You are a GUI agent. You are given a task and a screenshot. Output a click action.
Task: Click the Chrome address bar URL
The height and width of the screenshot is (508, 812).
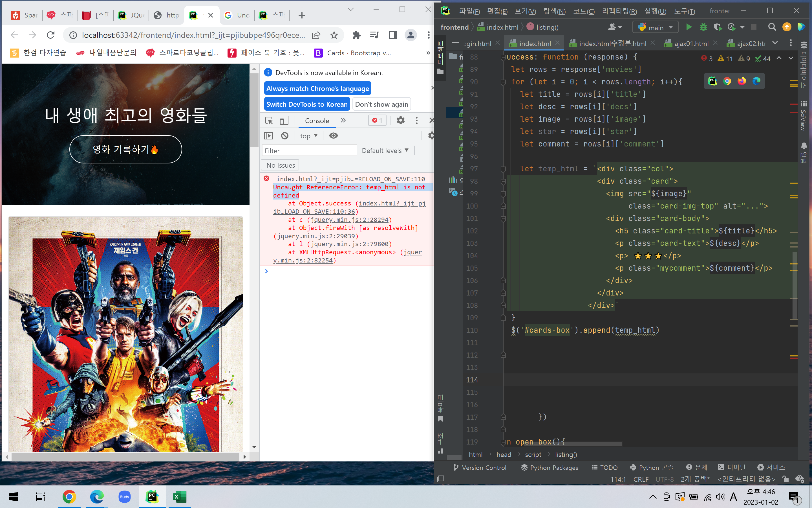coord(193,35)
